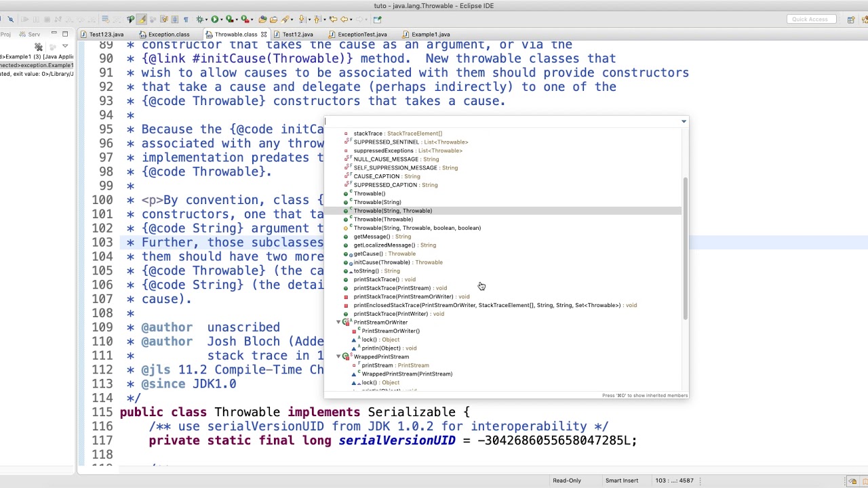The image size is (868, 488).
Task: Click Read-Only status bar entry
Action: click(567, 481)
